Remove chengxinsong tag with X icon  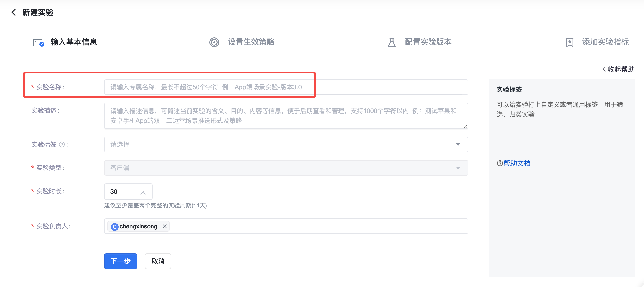165,226
